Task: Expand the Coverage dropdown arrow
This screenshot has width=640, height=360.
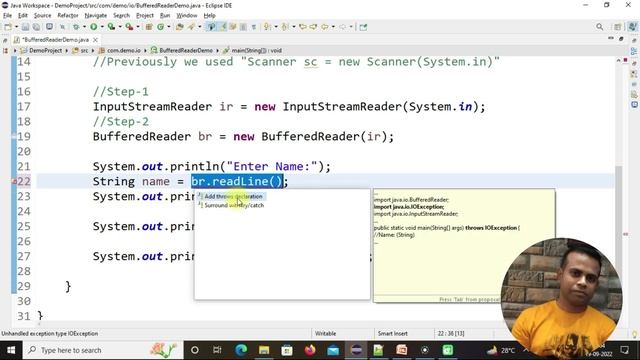Action: tap(120, 27)
